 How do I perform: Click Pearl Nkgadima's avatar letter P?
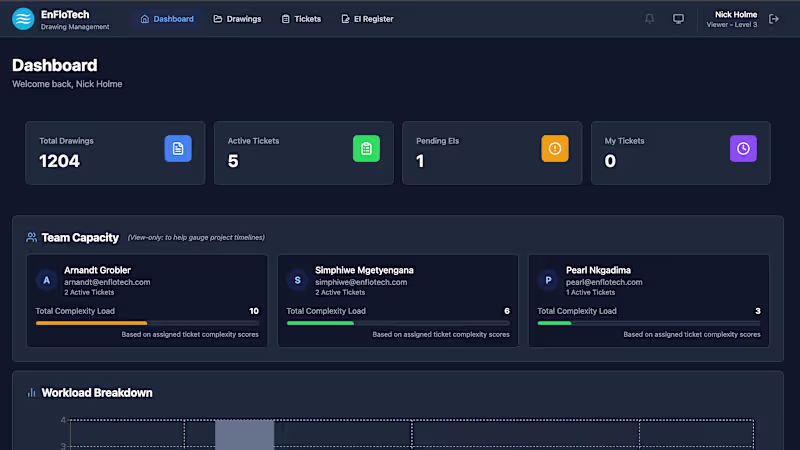(x=548, y=280)
